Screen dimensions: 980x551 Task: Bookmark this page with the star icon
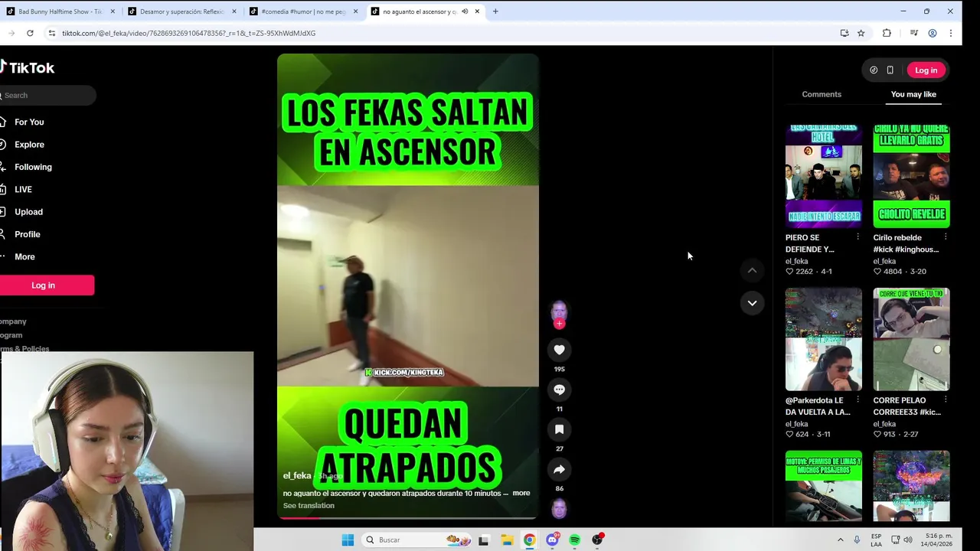point(861,33)
